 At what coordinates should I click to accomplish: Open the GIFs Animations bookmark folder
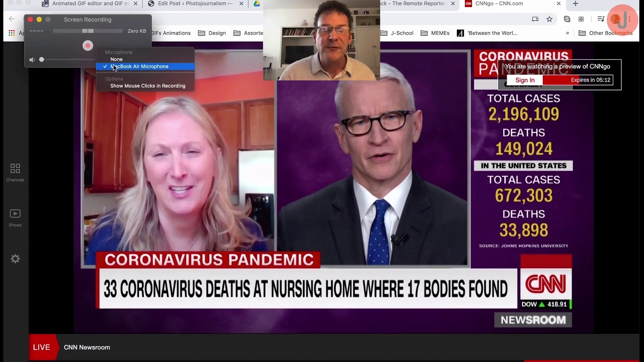(x=170, y=33)
